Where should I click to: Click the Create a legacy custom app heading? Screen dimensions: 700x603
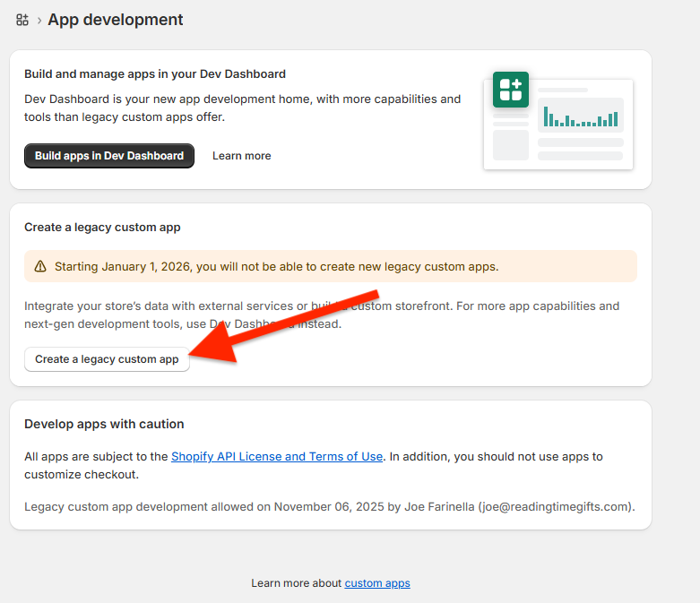coord(102,227)
